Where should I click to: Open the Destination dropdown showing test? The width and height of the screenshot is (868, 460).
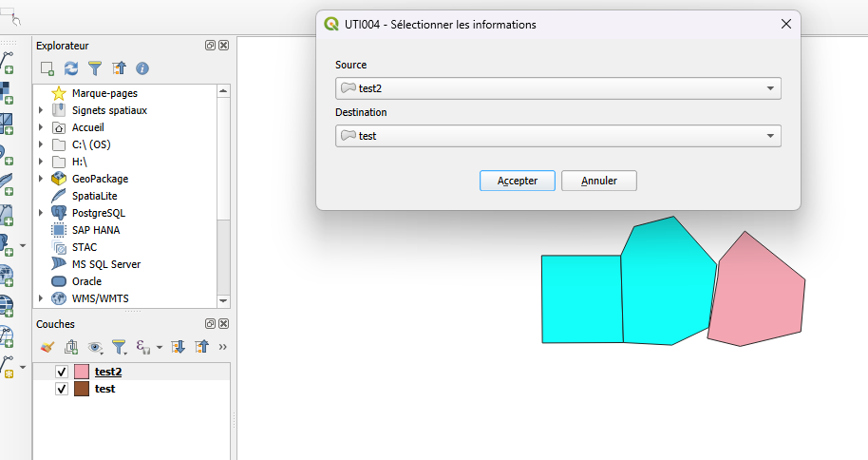[x=558, y=136]
